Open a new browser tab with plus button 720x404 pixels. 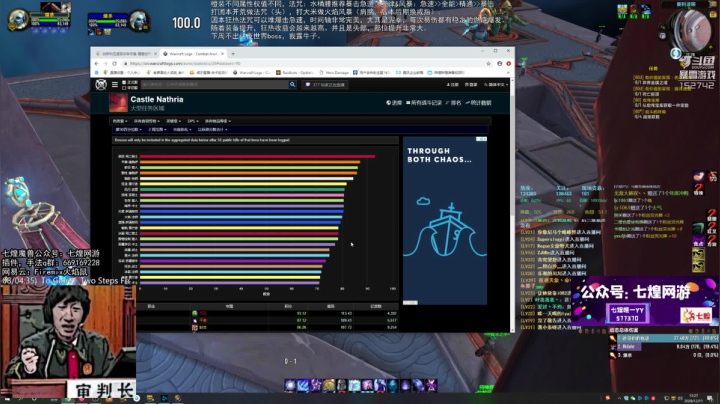pos(233,54)
